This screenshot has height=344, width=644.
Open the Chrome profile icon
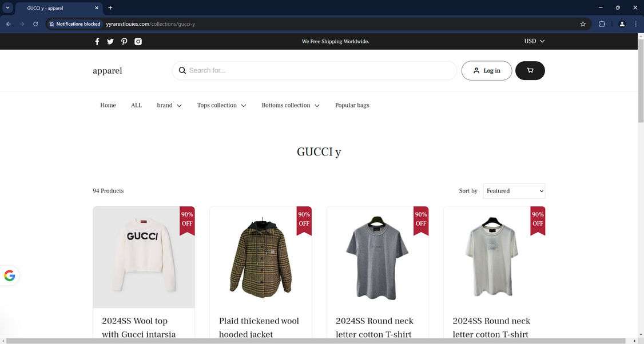[x=622, y=24]
